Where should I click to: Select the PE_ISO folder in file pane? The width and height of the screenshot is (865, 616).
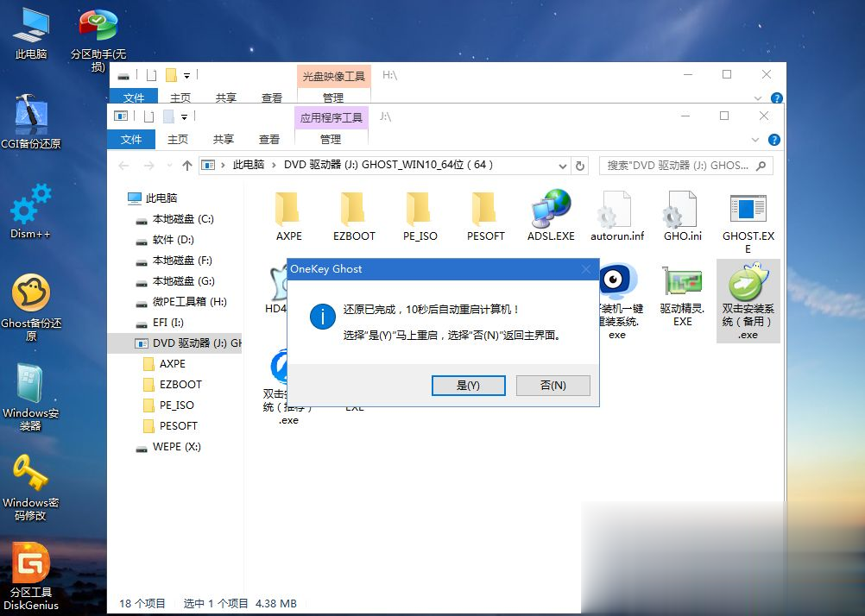(x=420, y=217)
